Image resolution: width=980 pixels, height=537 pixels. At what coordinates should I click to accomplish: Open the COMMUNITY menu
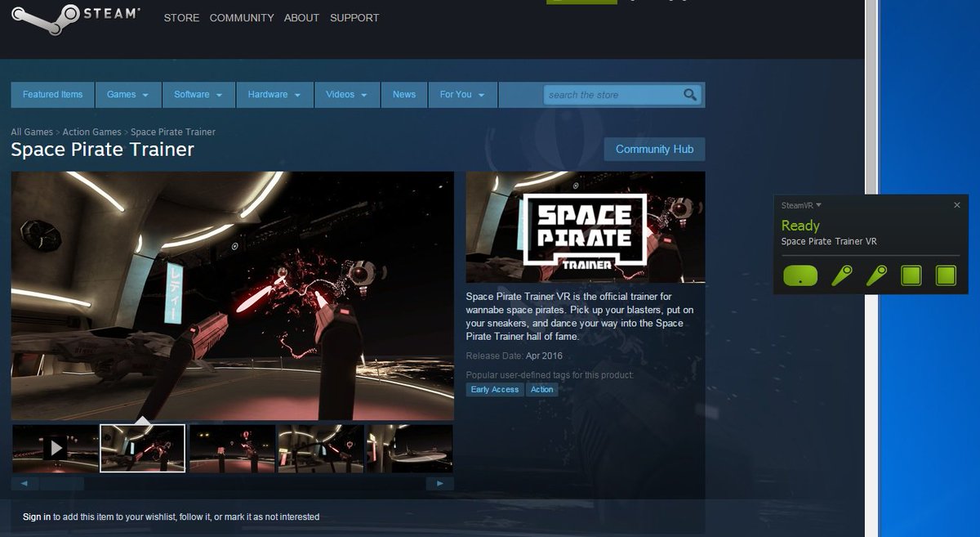pos(242,18)
